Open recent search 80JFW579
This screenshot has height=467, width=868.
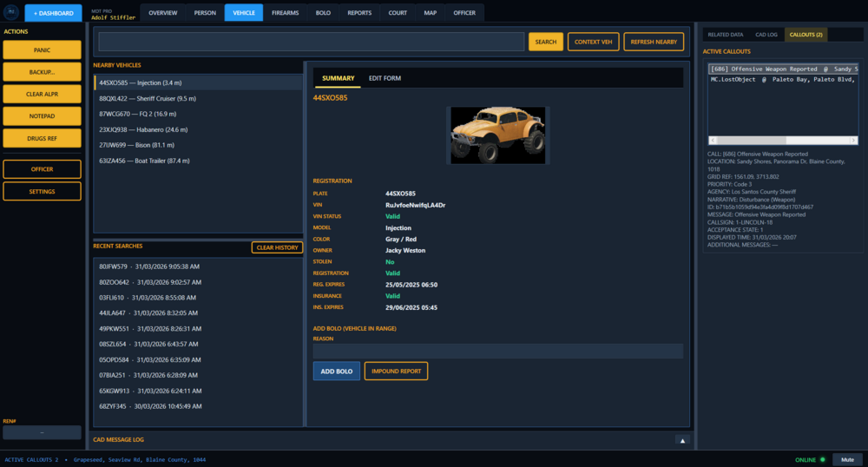[x=198, y=266]
